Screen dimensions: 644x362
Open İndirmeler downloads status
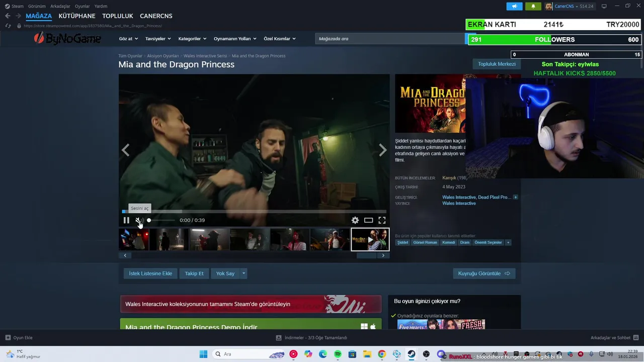coord(312,338)
